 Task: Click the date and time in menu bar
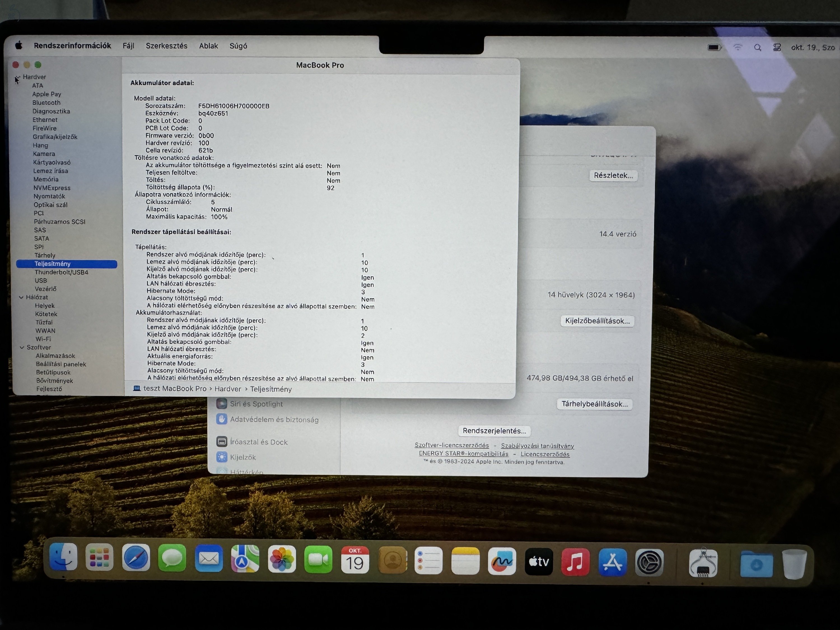point(813,48)
